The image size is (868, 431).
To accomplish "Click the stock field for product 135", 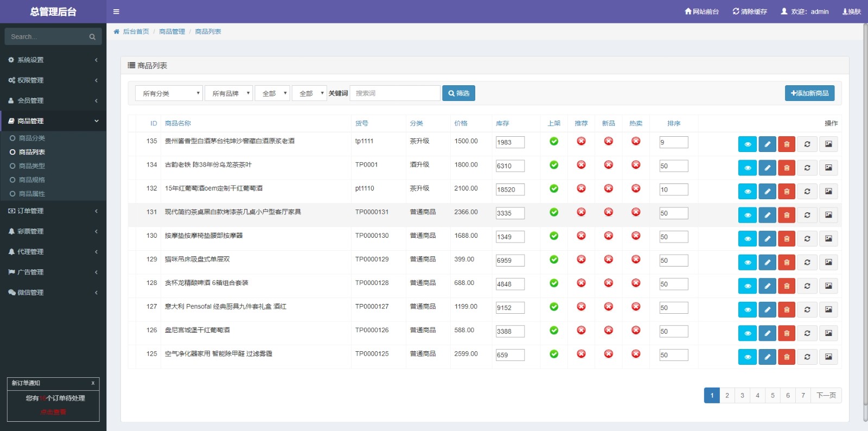I will click(510, 142).
